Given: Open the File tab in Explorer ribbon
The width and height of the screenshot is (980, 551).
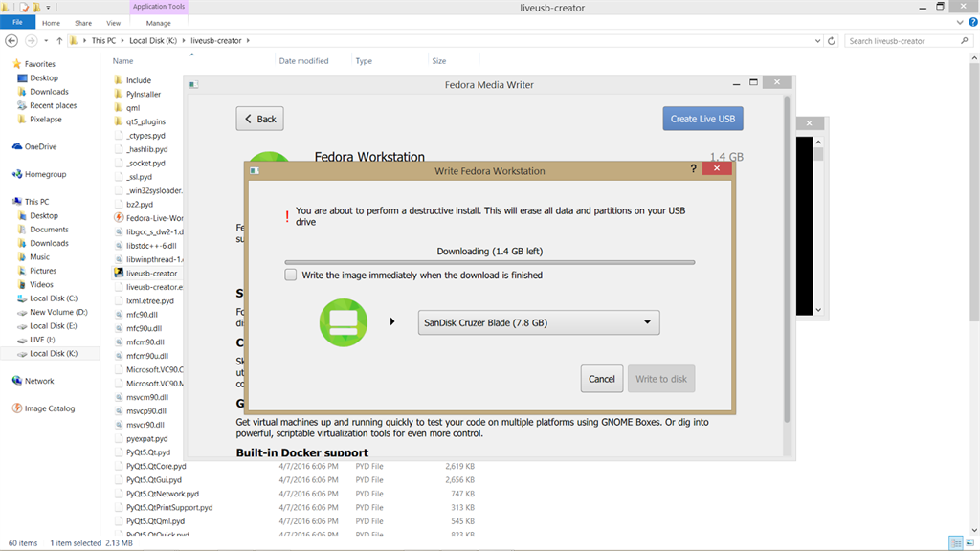Looking at the screenshot, I should 17,23.
